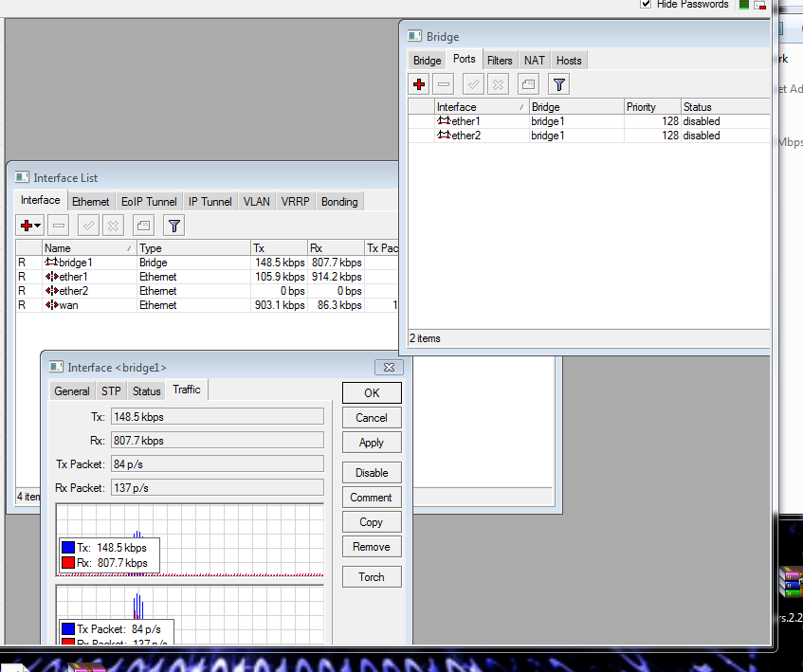This screenshot has height=672, width=803.
Task: Switch to the STP tab in bridge1 dialog
Action: pos(111,390)
